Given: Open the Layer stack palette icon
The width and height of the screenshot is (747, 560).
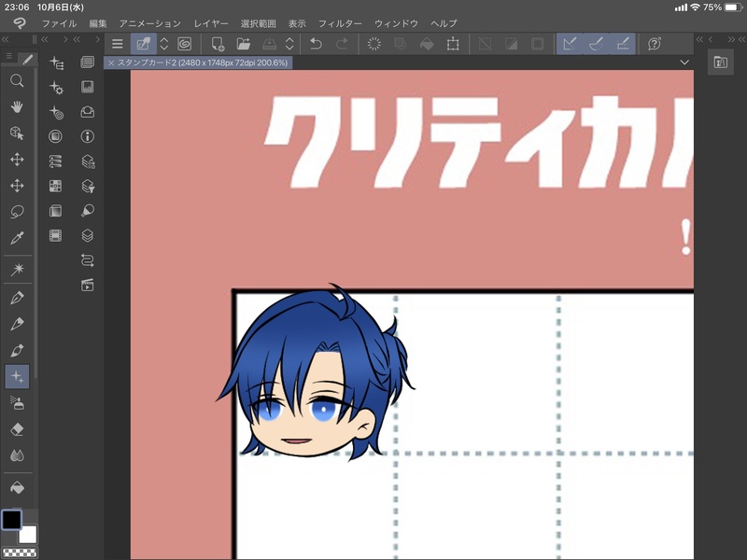Looking at the screenshot, I should coord(87,236).
